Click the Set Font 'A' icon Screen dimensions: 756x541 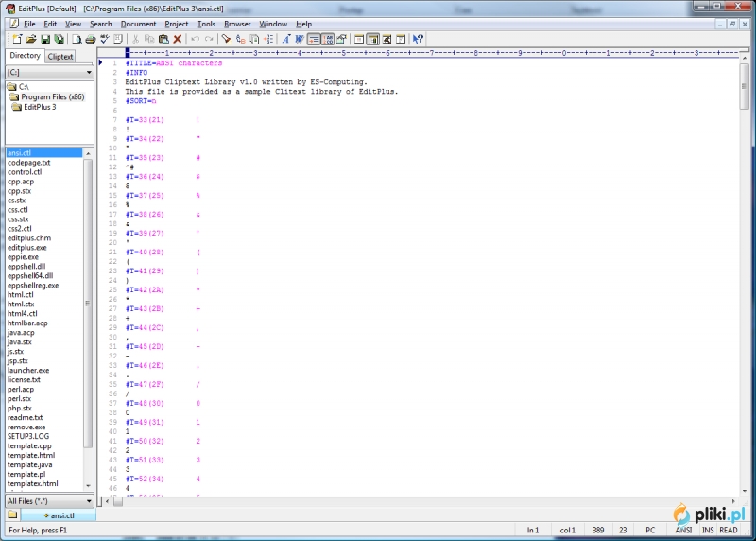pyautogui.click(x=286, y=39)
